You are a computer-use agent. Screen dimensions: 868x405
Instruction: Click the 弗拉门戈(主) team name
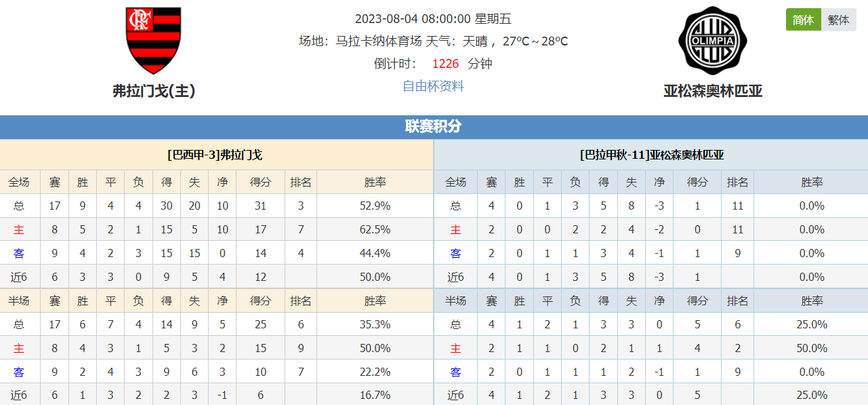[x=154, y=91]
